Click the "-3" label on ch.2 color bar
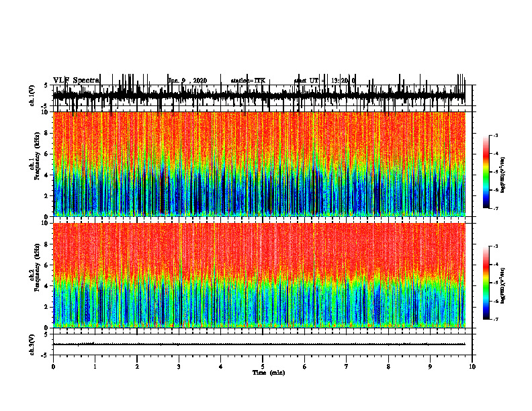 click(496, 246)
